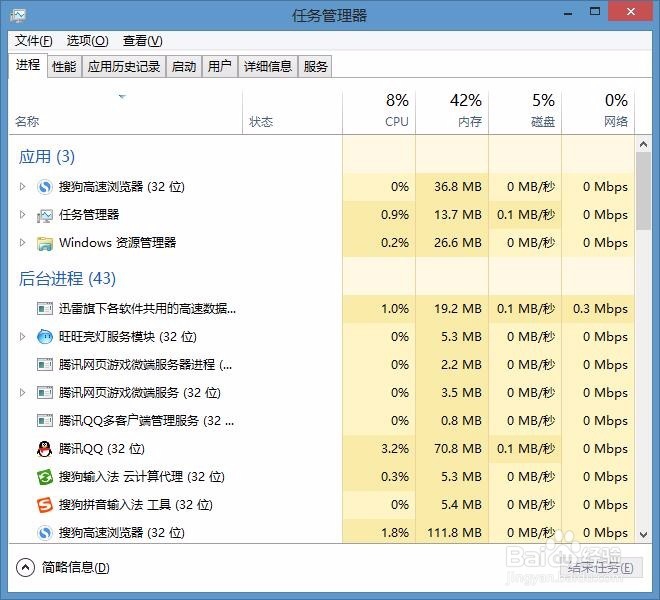Viewport: 660px width, 600px height.
Task: Maximize the 任务管理器 window
Action: pyautogui.click(x=595, y=12)
